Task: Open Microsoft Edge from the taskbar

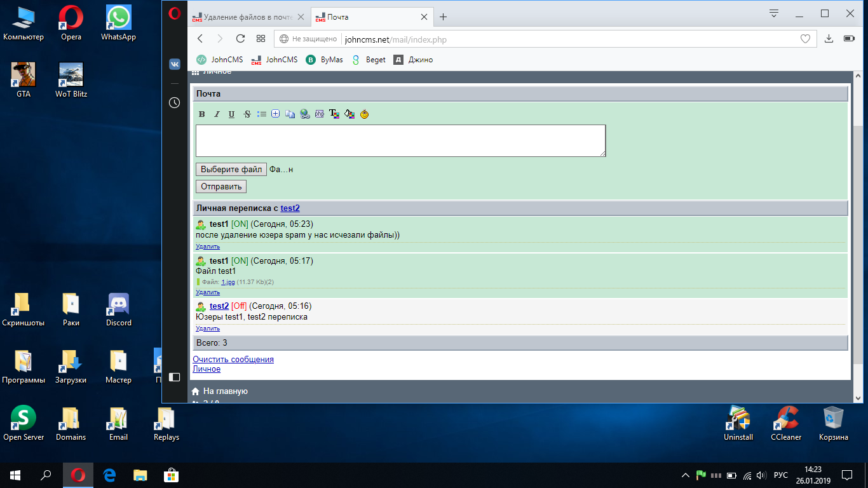Action: pyautogui.click(x=109, y=475)
